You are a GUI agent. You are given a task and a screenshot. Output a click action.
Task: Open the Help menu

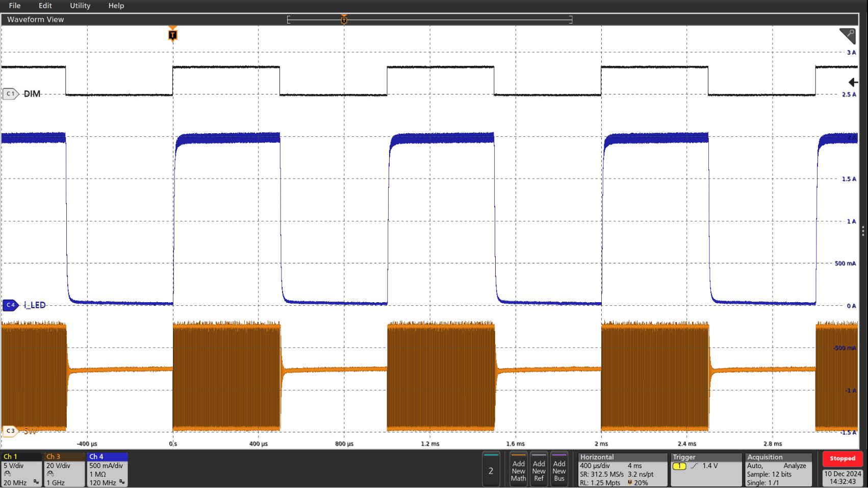116,6
